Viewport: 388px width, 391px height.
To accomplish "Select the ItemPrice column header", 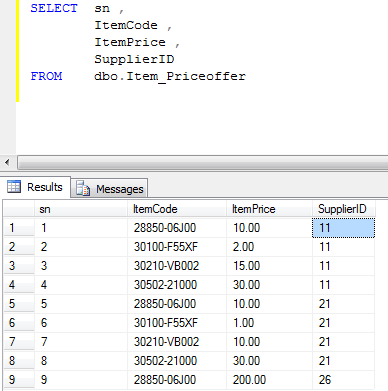I will (269, 209).
